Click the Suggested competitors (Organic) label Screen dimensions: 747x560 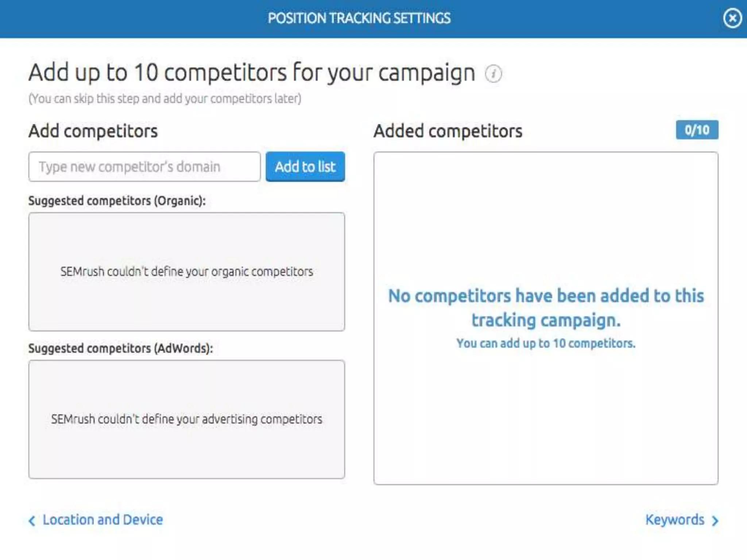[x=117, y=201]
